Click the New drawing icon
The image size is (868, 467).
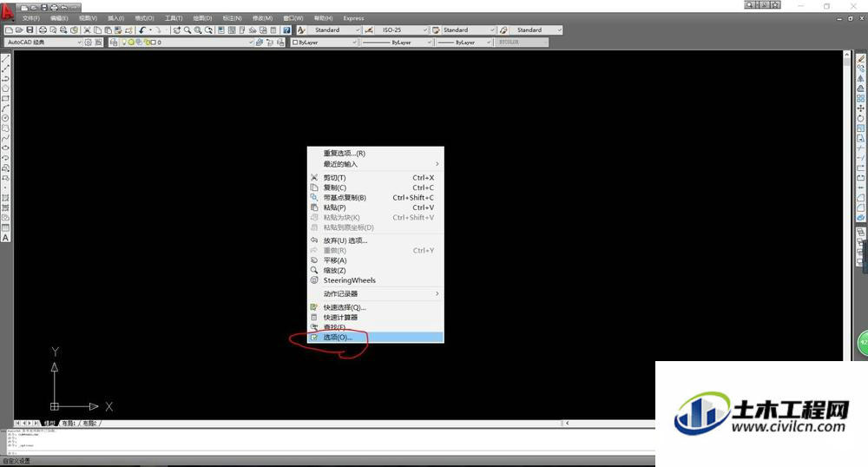pyautogui.click(x=9, y=30)
